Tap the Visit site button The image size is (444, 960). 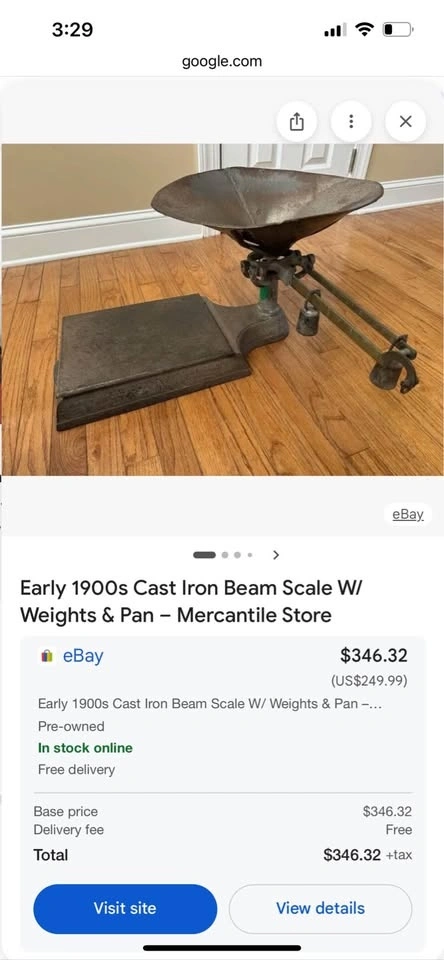[x=125, y=908]
